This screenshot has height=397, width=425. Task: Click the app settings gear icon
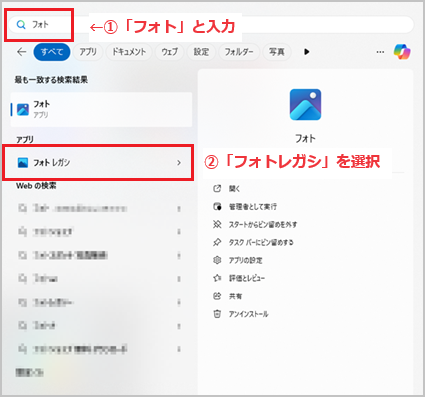coord(217,260)
